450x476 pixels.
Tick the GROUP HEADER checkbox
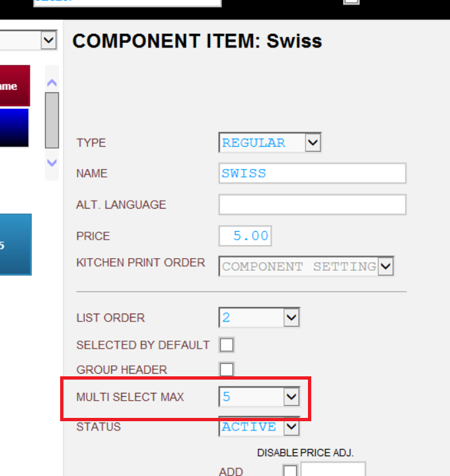click(227, 370)
